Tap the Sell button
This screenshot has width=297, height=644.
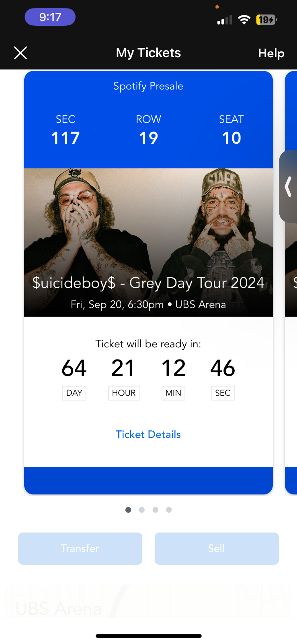pyautogui.click(x=216, y=548)
